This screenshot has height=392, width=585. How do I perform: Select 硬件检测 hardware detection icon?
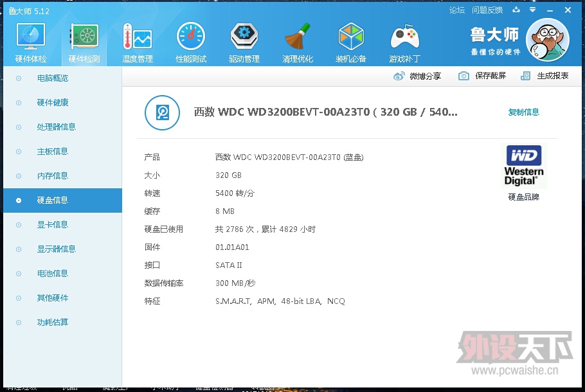(84, 37)
